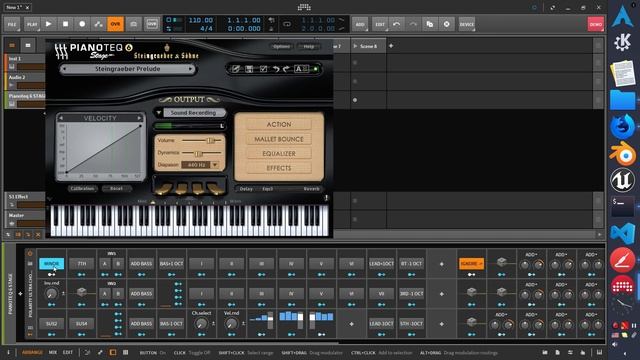Open Blender from the dock
This screenshot has height=360, width=640.
[x=623, y=153]
